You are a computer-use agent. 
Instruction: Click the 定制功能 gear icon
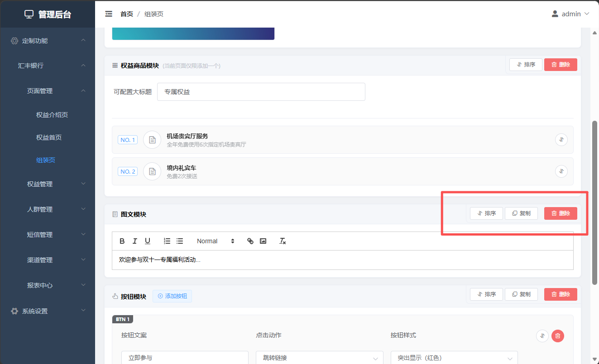pyautogui.click(x=14, y=41)
